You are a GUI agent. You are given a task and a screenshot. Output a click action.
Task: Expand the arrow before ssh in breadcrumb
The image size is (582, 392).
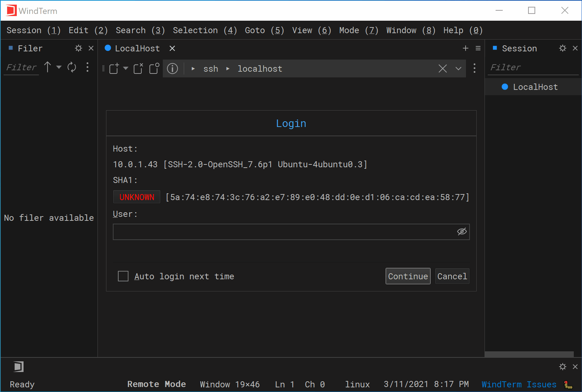[193, 69]
